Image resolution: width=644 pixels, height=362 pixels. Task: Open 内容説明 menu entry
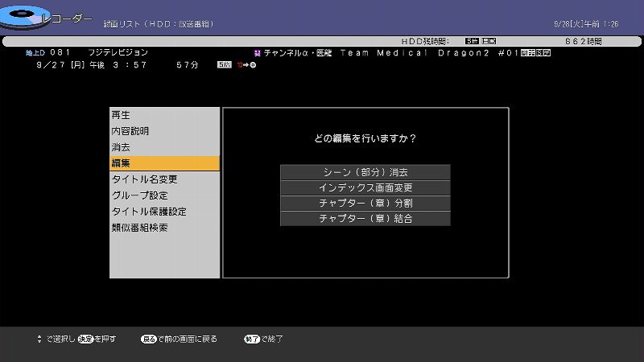tap(164, 131)
